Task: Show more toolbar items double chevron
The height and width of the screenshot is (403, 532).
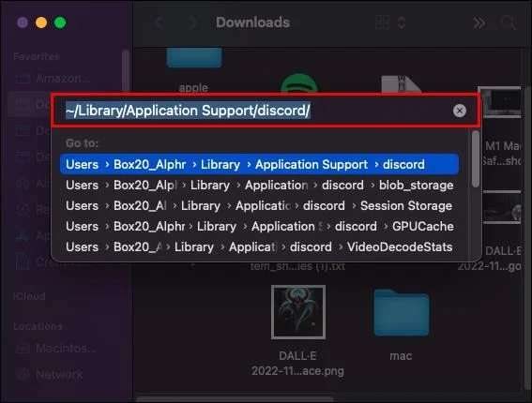Action: (479, 22)
